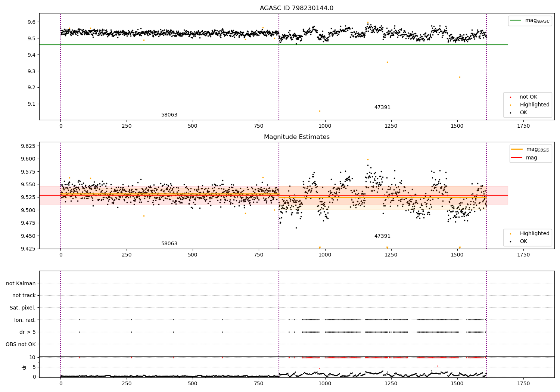Screen dimensions: 560x392
Task: Click the '1750' x-tick under the bottom plot
Action: pyautogui.click(x=523, y=383)
